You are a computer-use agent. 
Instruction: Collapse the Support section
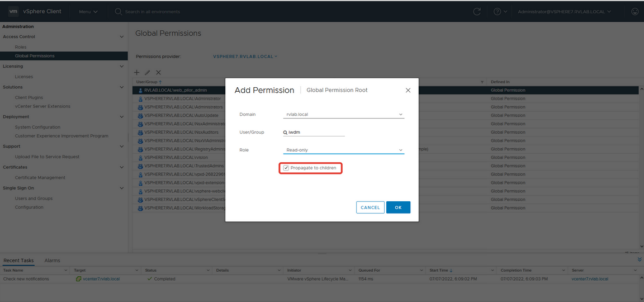(x=121, y=147)
